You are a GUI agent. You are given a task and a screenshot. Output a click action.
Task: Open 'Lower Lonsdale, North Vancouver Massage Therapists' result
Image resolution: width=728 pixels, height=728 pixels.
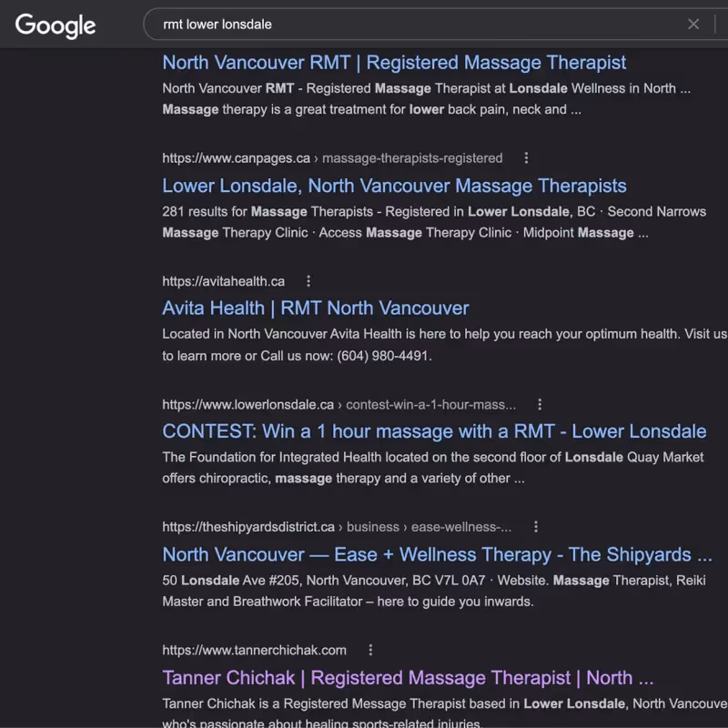tap(394, 186)
